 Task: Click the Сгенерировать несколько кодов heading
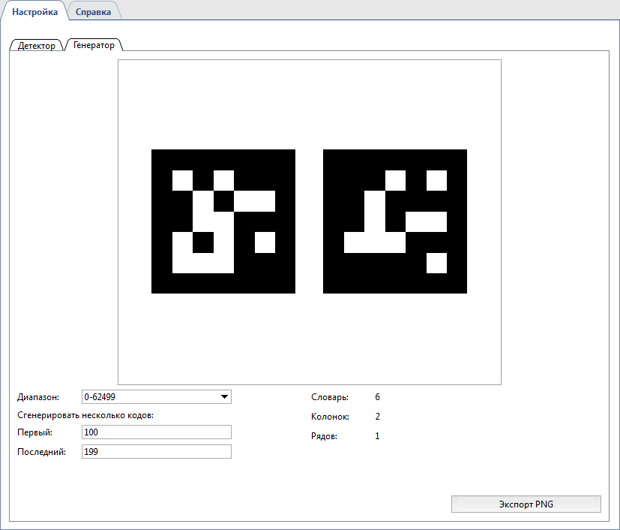click(85, 415)
